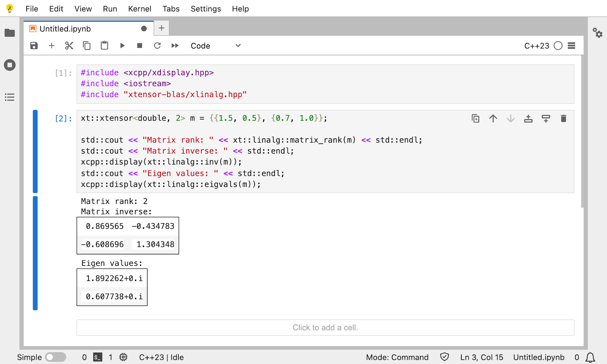607x364 pixels.
Task: Insert a cell below cell 2
Action: (546, 119)
